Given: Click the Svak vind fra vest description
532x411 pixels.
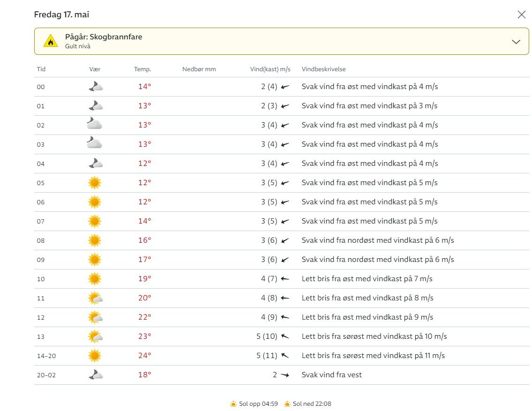Looking at the screenshot, I should [x=331, y=375].
